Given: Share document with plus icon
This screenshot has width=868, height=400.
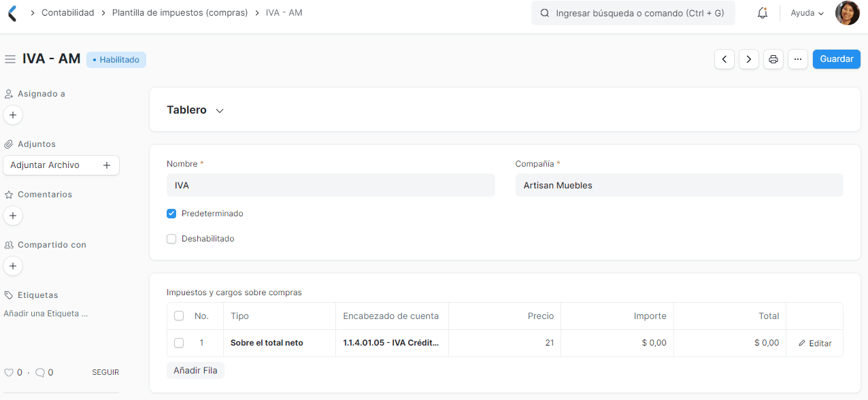Looking at the screenshot, I should [x=13, y=266].
